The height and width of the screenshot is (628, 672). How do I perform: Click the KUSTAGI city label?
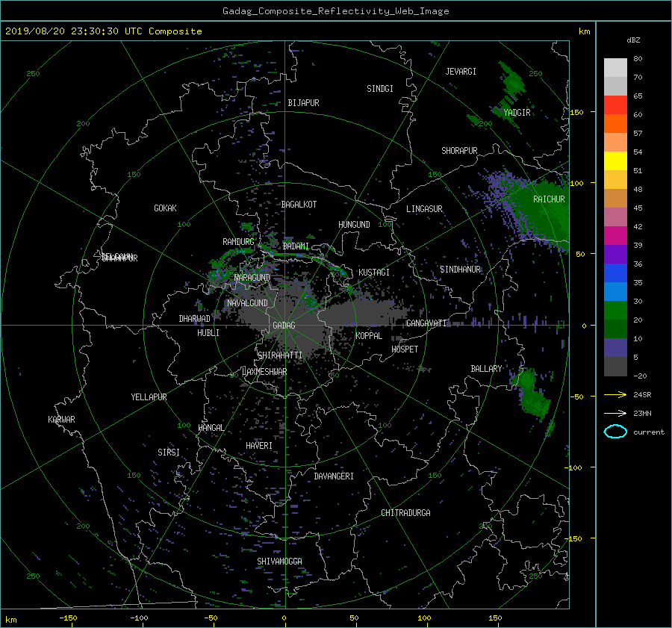pos(374,273)
